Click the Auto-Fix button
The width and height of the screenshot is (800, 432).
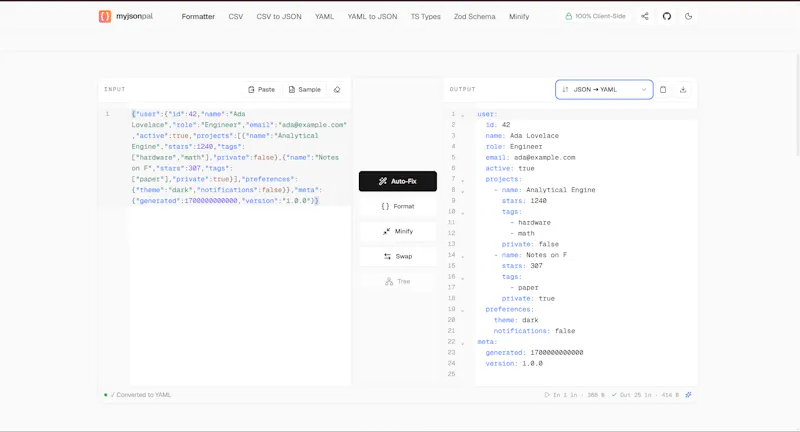(x=398, y=181)
